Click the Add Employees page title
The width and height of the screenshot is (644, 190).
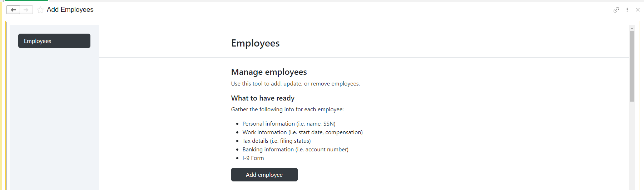70,10
